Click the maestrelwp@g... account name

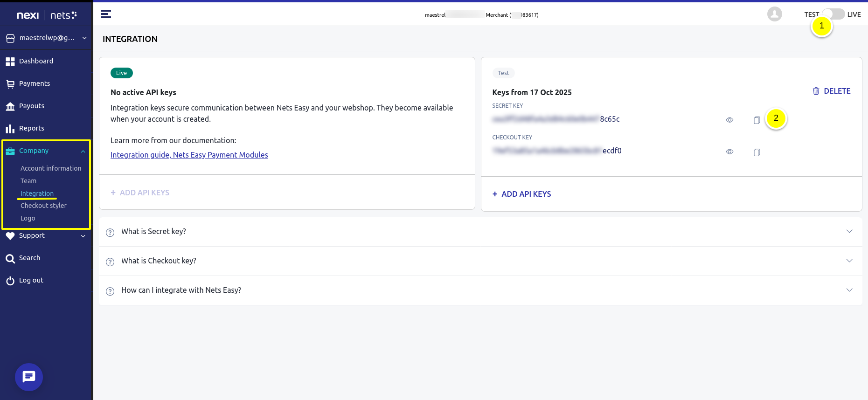click(47, 38)
